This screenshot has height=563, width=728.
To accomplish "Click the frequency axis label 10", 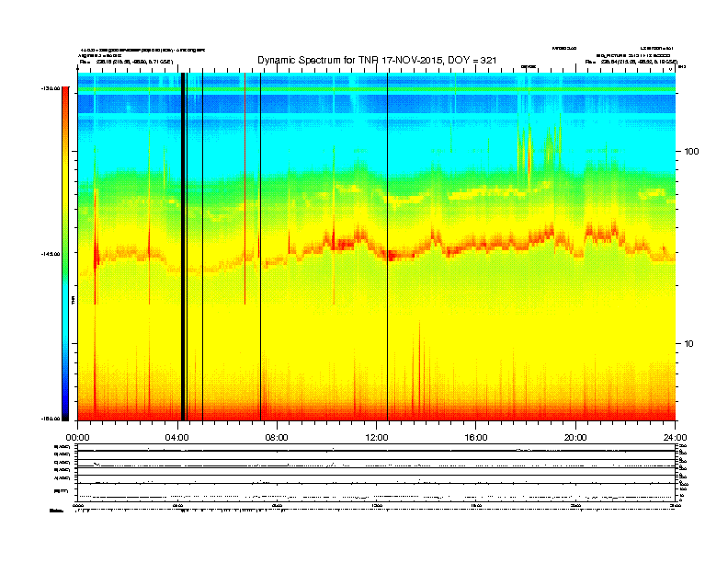I will 689,344.
